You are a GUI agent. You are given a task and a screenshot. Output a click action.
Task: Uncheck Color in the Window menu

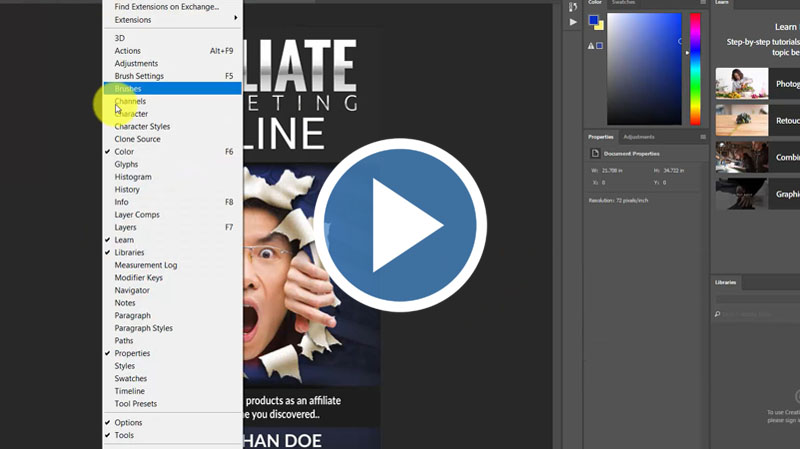pos(124,152)
